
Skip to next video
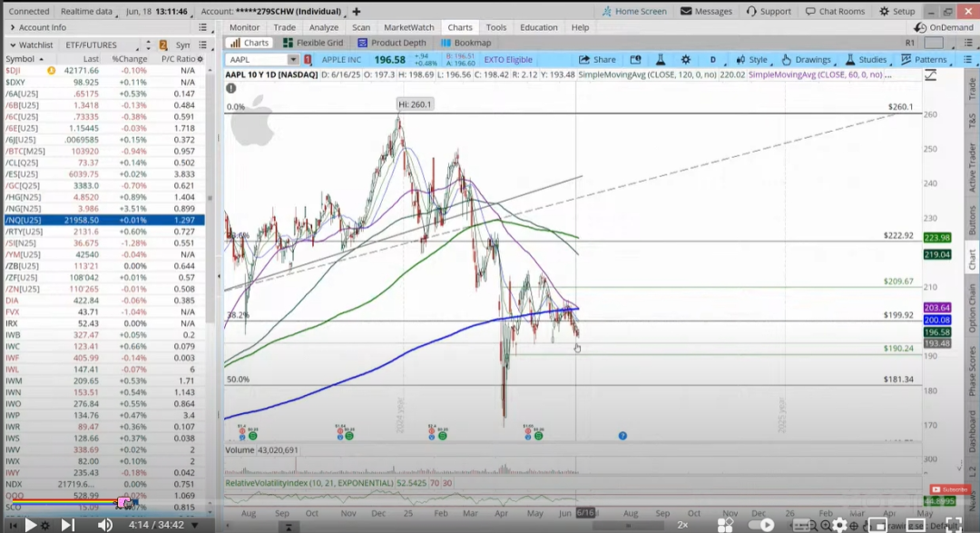pos(67,525)
